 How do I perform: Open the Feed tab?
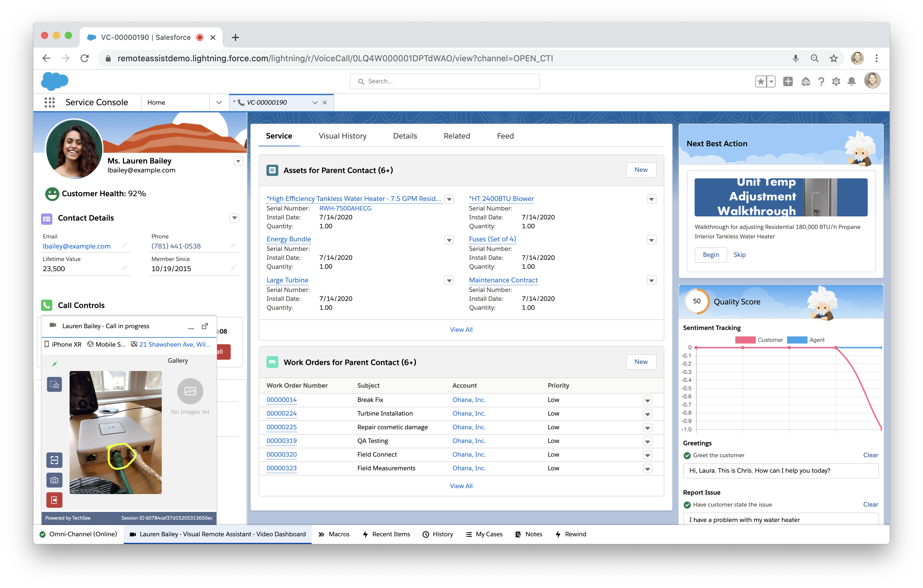point(505,136)
